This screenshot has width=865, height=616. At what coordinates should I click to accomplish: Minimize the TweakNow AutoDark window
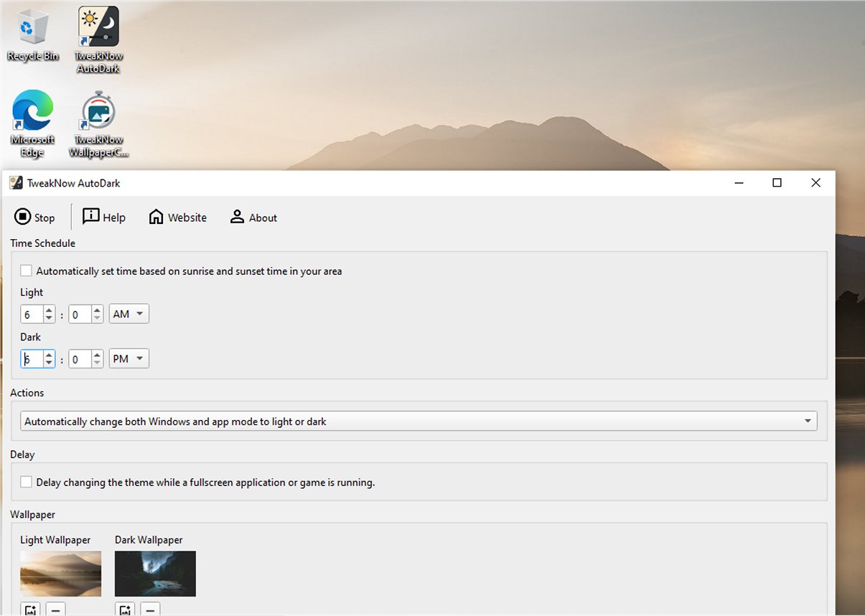coord(739,183)
